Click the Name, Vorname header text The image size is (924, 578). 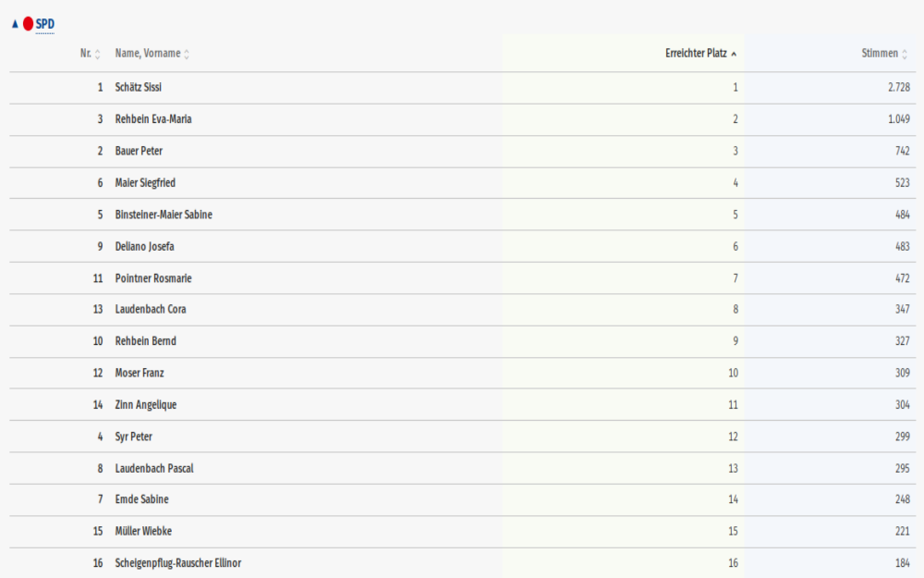tap(148, 53)
